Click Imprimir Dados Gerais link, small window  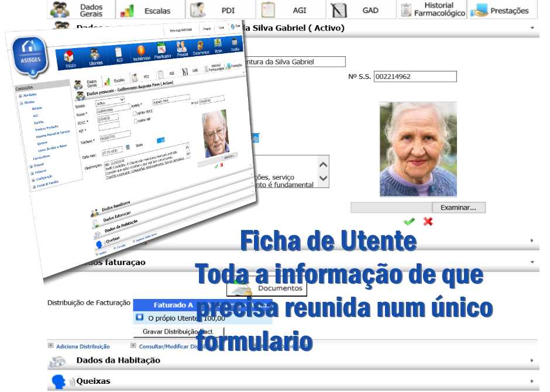[147, 237]
